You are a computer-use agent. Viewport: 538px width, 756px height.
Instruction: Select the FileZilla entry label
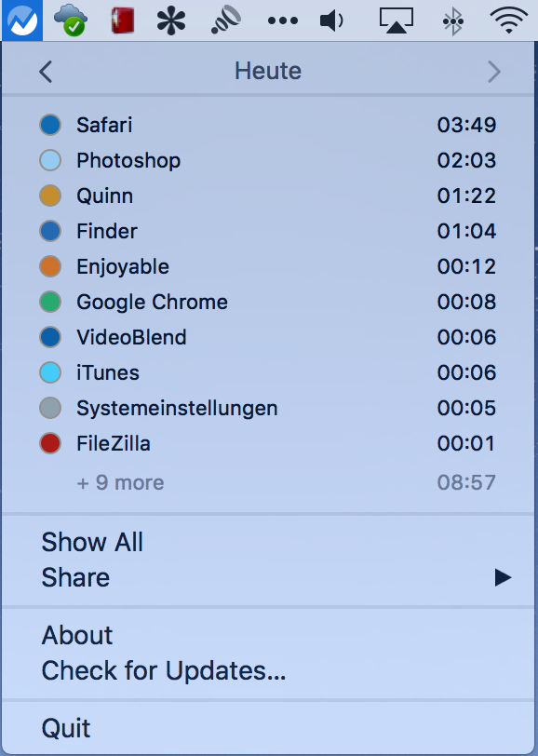click(114, 443)
